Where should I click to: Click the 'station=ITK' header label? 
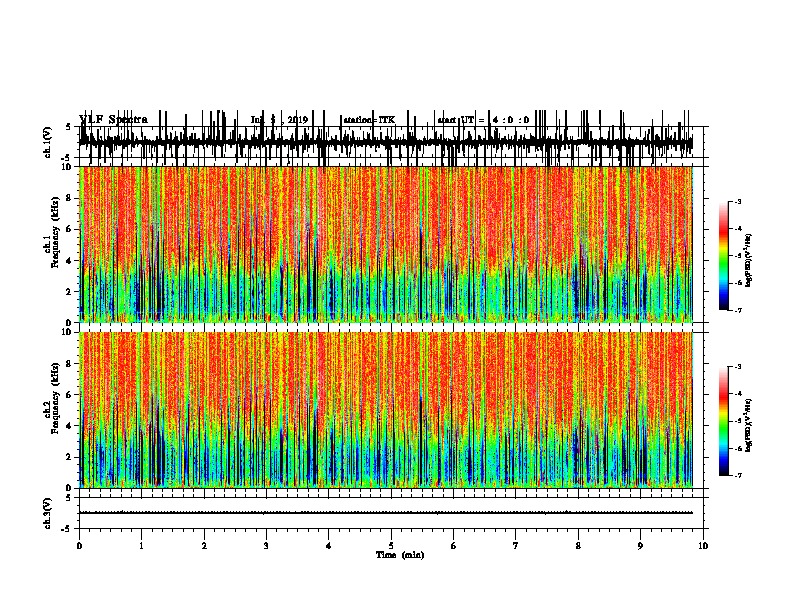click(x=369, y=120)
